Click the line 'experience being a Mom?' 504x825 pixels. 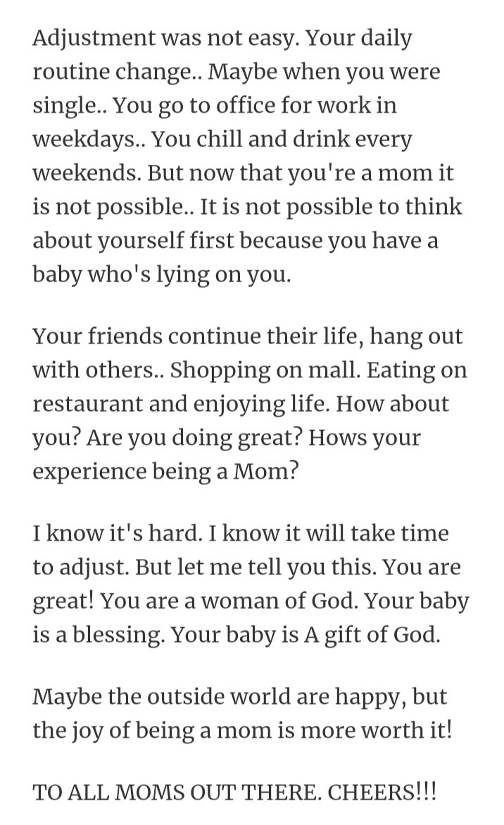pos(165,471)
